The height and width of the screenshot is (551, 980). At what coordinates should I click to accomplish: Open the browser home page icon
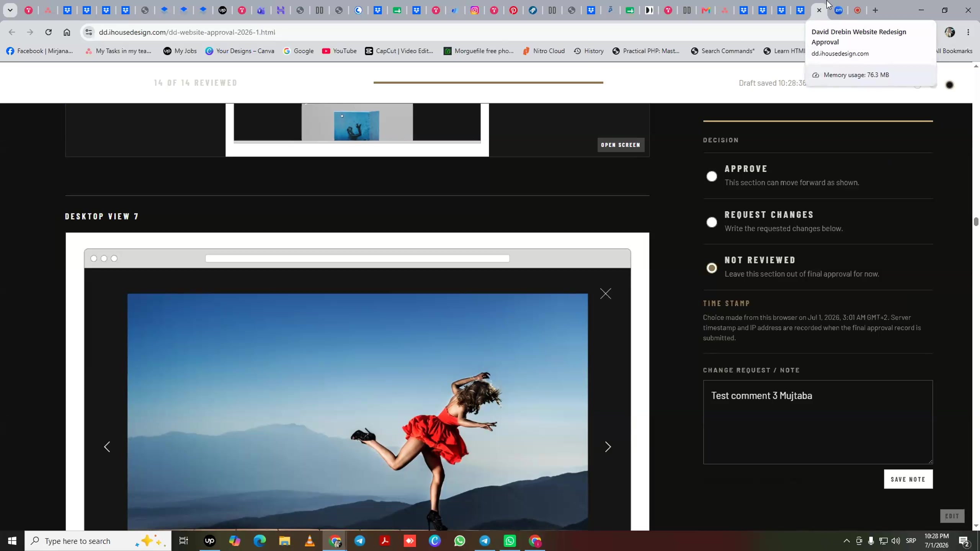(67, 32)
